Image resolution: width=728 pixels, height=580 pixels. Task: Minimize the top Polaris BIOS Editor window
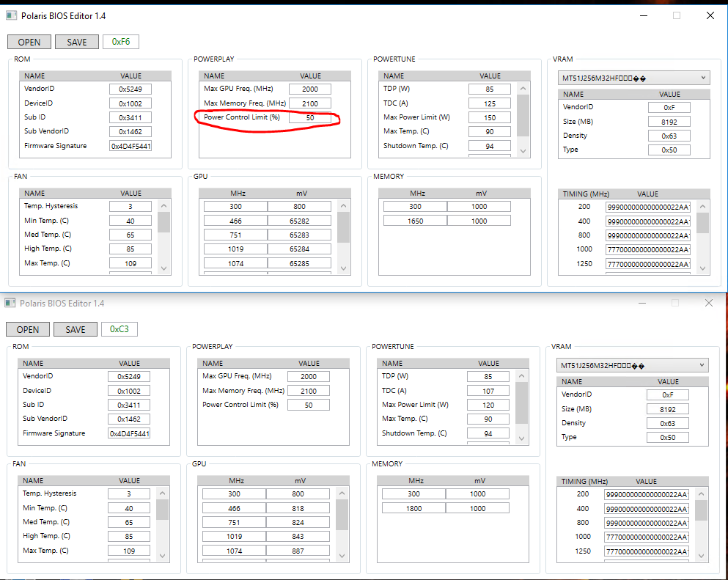[x=644, y=16]
